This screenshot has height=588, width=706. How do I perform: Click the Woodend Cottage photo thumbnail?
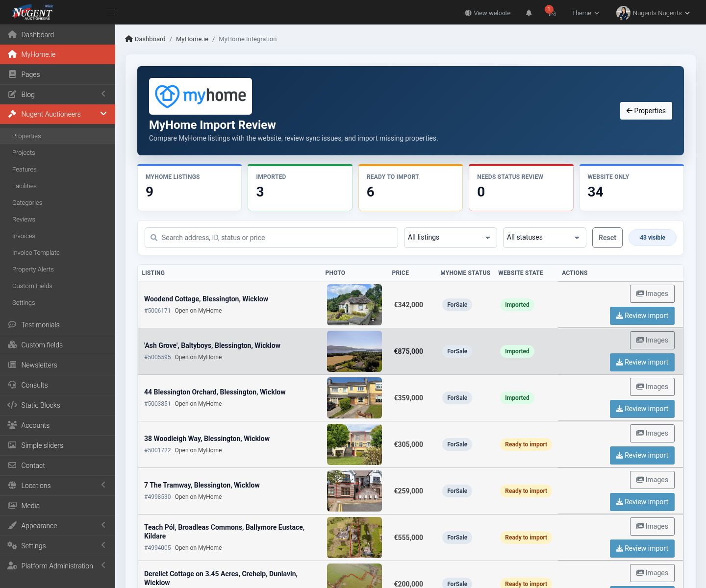354,305
